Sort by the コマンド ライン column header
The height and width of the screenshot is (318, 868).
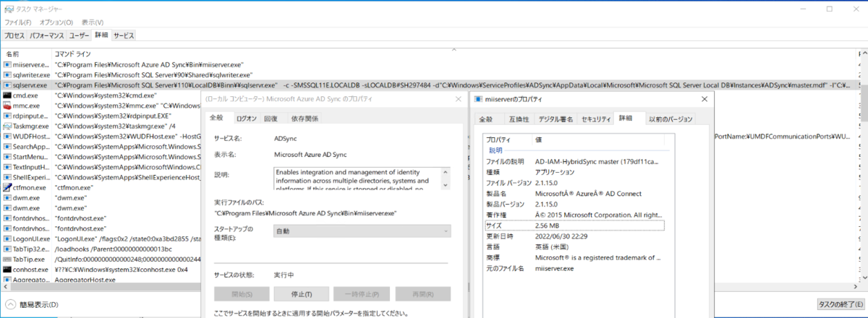(74, 54)
